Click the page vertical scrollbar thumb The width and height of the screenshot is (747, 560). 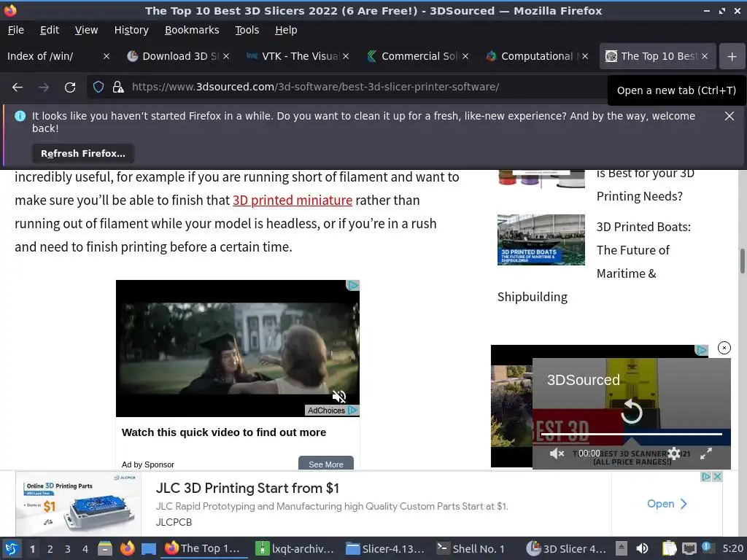742,261
